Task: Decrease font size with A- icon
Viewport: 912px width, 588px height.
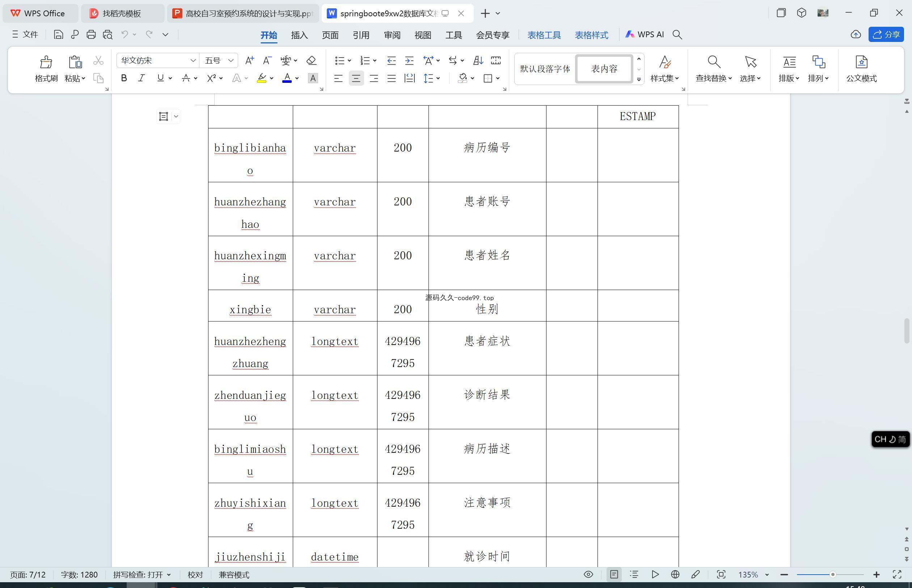Action: click(267, 60)
